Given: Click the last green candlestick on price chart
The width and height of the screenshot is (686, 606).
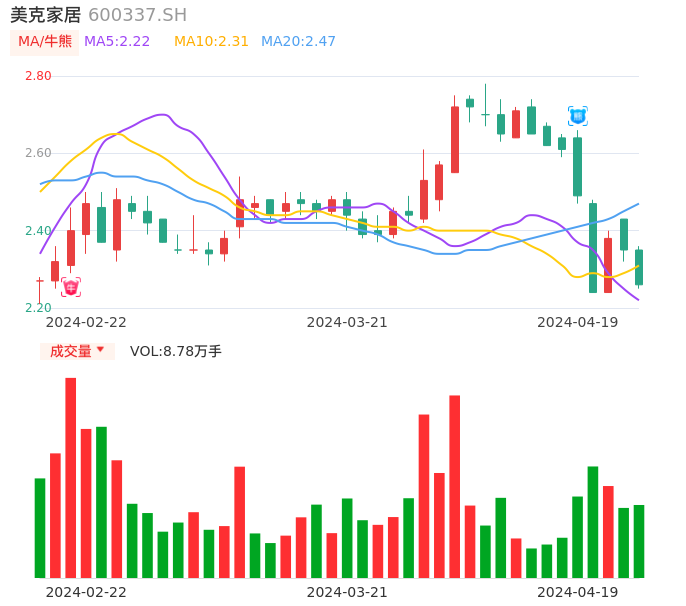Looking at the screenshot, I should point(639,267).
